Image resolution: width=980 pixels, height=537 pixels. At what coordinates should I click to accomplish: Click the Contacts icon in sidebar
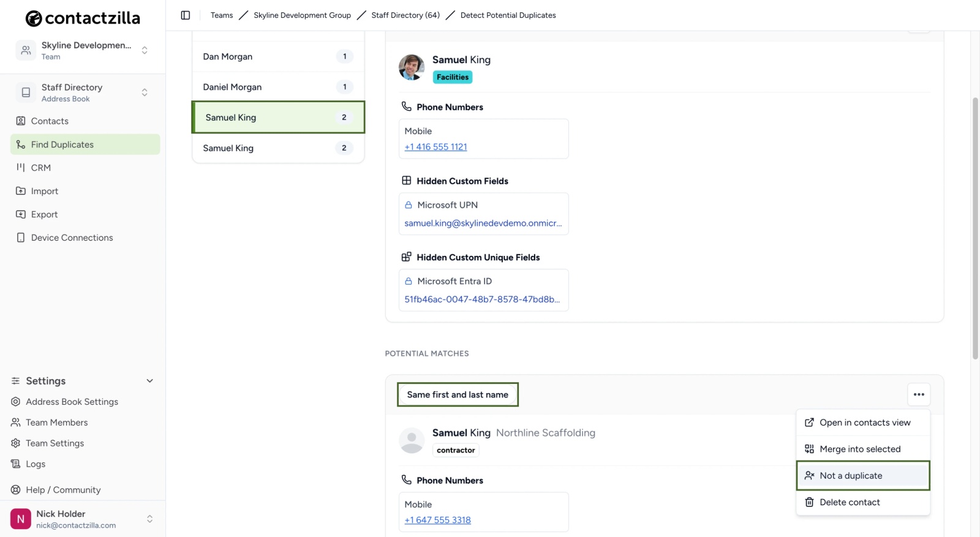coord(21,121)
